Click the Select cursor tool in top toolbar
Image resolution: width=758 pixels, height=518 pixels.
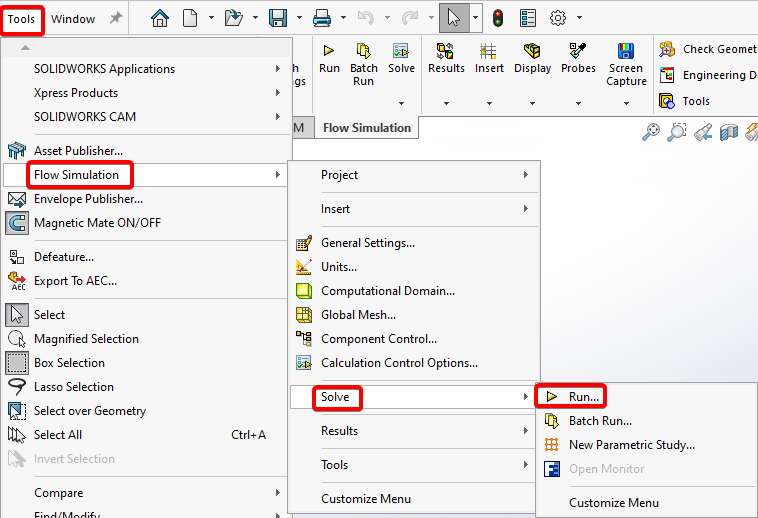point(454,18)
